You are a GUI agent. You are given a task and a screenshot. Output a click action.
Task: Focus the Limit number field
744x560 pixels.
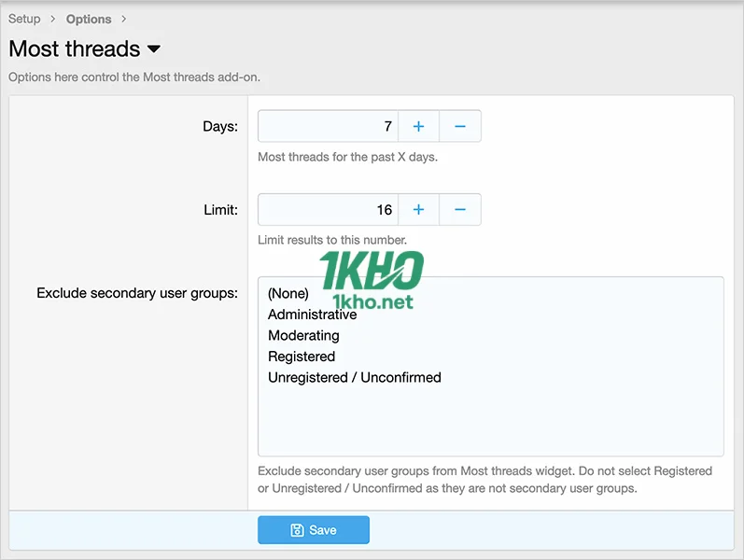[328, 210]
